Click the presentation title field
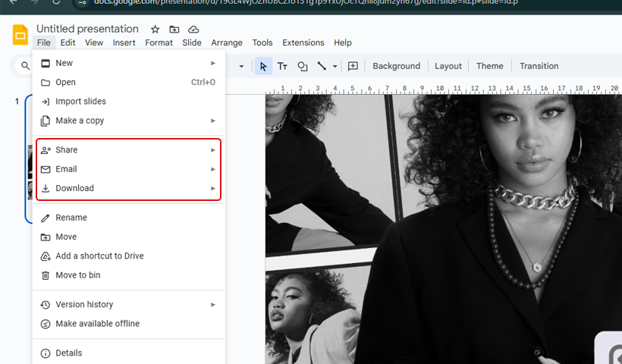 (87, 29)
